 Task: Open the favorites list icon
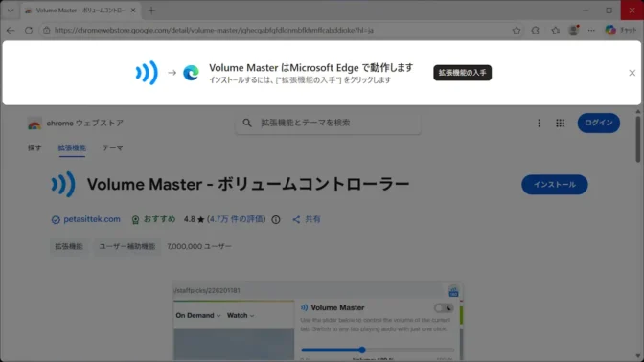(555, 31)
